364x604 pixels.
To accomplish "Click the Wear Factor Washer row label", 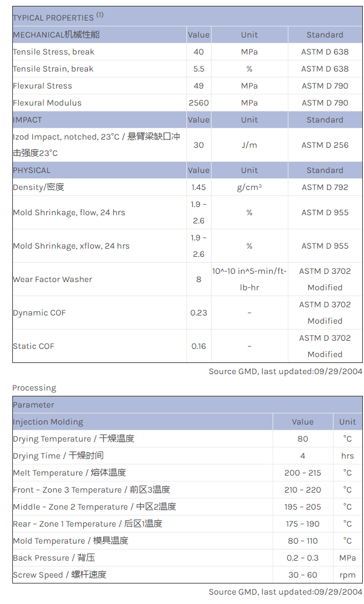I will [x=52, y=279].
